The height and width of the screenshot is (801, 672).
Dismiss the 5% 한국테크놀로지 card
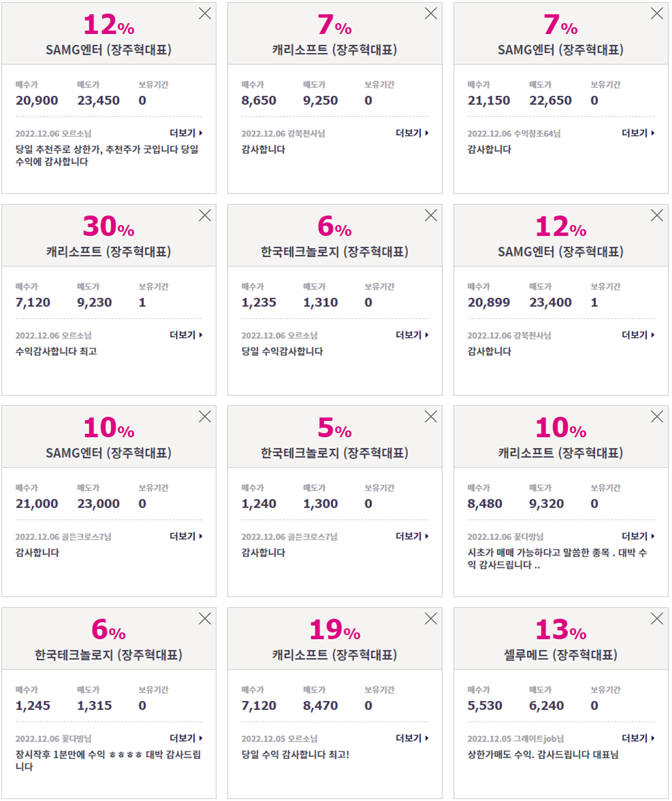tap(431, 416)
